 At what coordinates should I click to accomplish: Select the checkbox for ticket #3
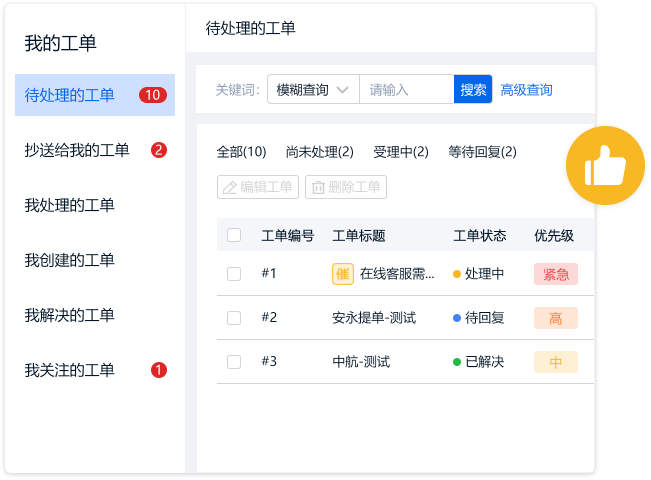click(x=234, y=362)
